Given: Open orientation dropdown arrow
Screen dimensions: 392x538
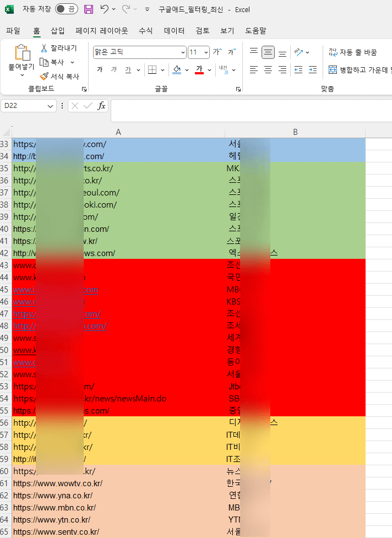Looking at the screenshot, I should (x=308, y=52).
